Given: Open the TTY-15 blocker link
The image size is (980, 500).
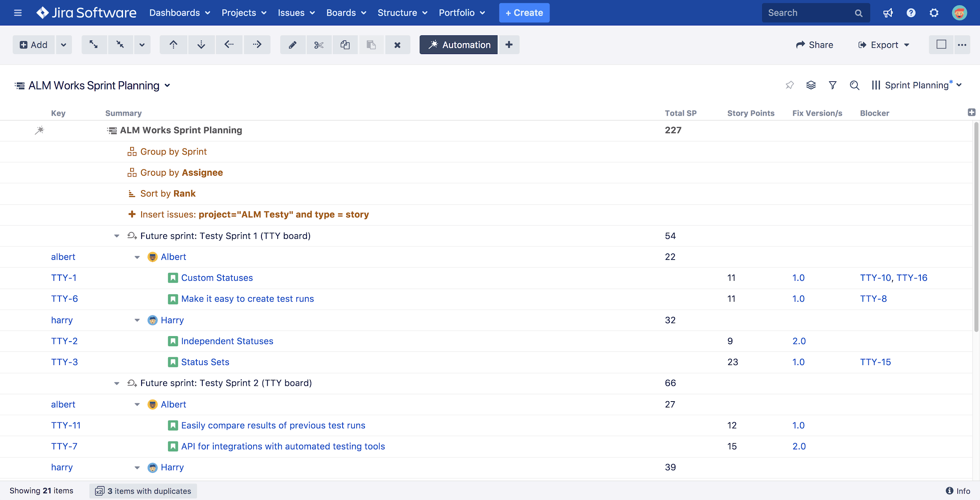Looking at the screenshot, I should (x=875, y=362).
